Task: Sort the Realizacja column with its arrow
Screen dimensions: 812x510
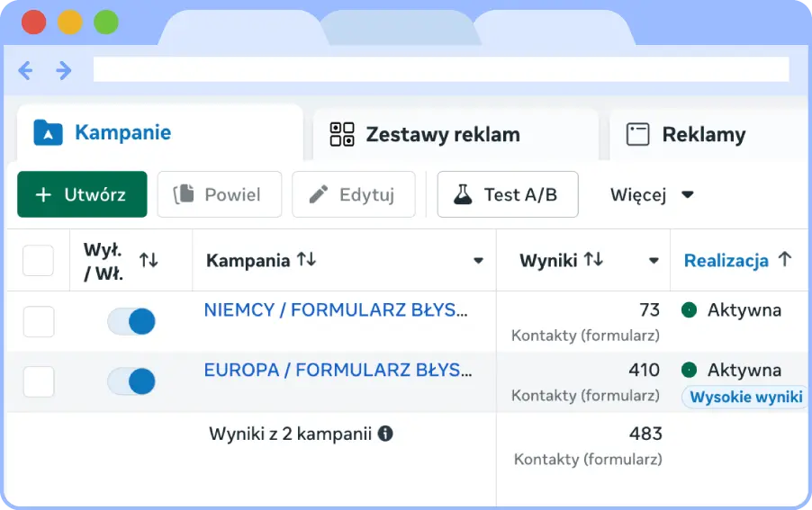Action: point(784,260)
